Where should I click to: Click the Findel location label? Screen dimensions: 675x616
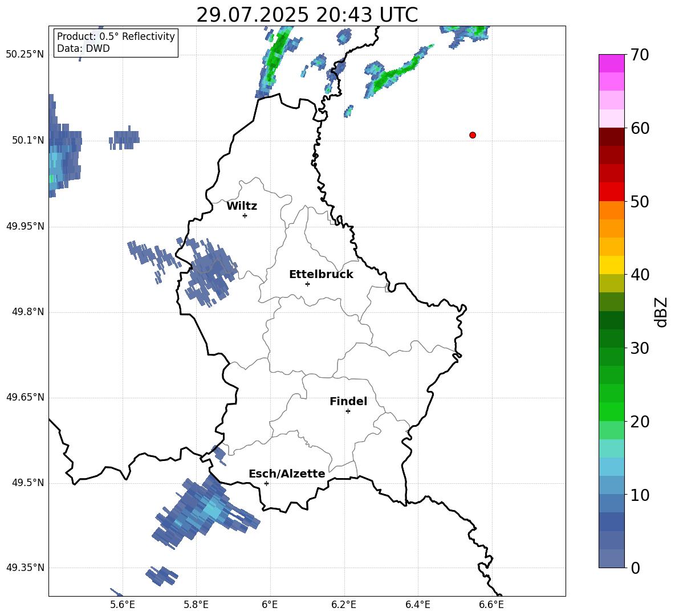tap(348, 401)
